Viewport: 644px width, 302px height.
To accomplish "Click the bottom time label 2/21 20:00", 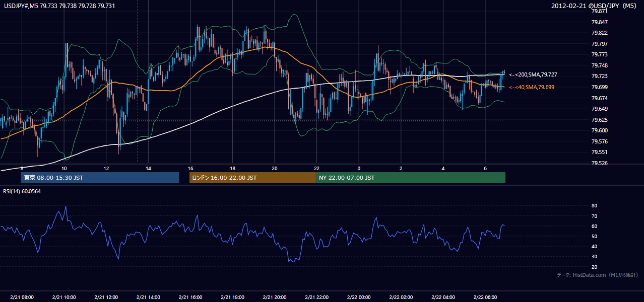I will 274,297.
